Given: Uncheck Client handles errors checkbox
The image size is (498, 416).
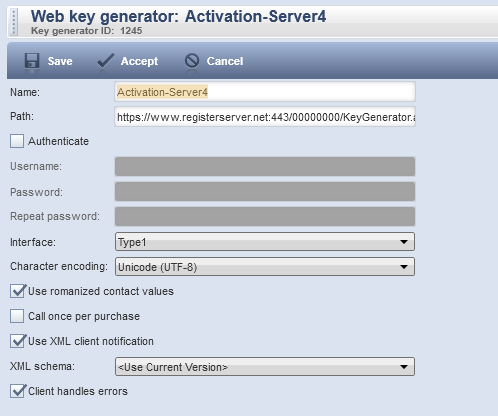Looking at the screenshot, I should [x=17, y=391].
